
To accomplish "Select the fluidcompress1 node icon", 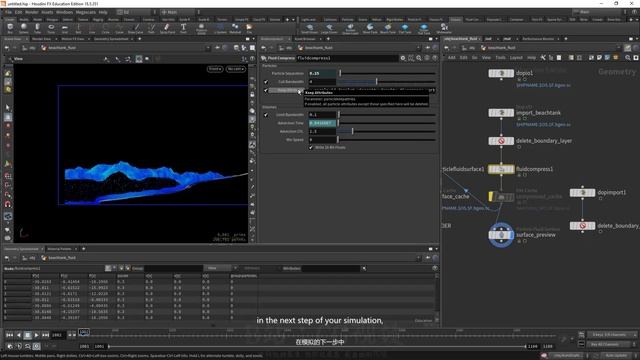I will pos(501,169).
